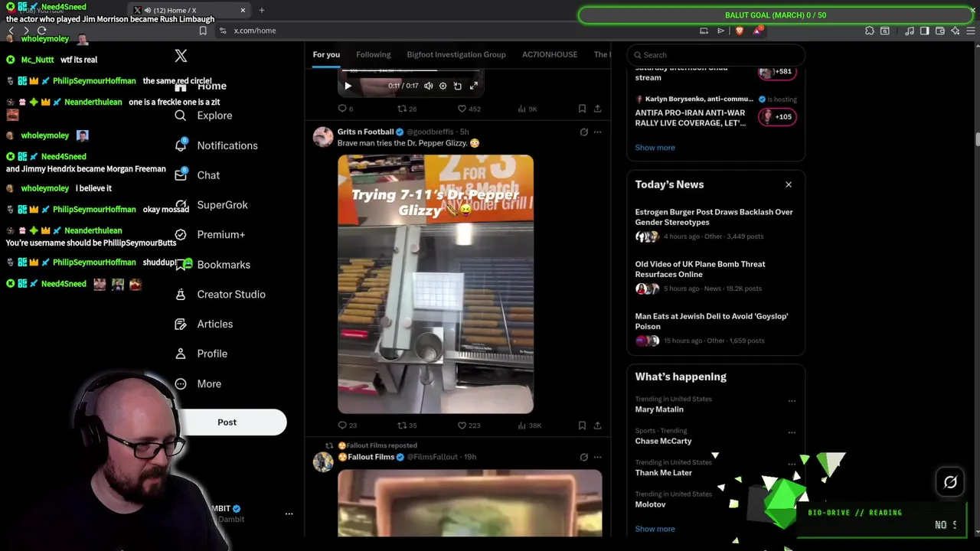Mute the top video's volume
The width and height of the screenshot is (980, 551).
click(x=428, y=86)
